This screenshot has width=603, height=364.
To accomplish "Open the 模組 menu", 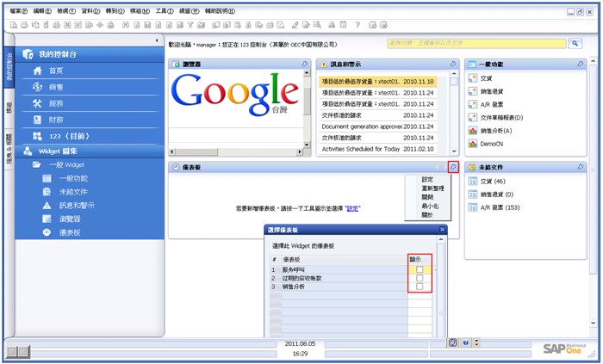I will 140,11.
